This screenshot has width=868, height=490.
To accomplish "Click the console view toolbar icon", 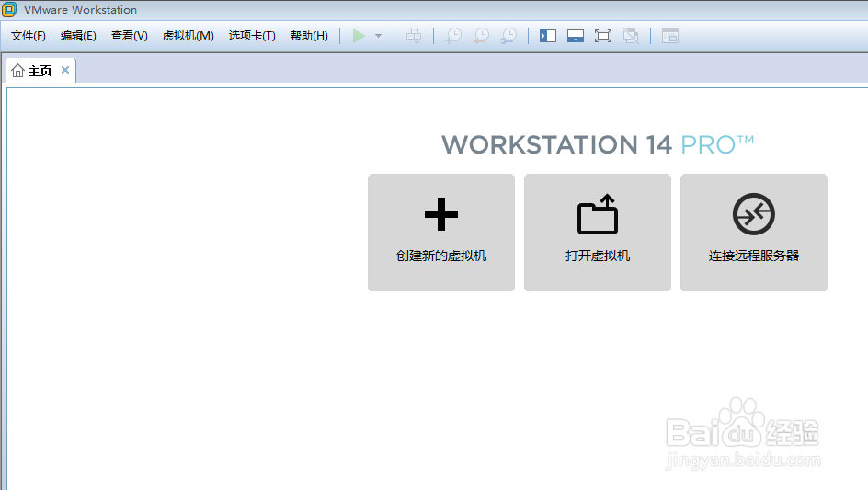I will [x=669, y=36].
